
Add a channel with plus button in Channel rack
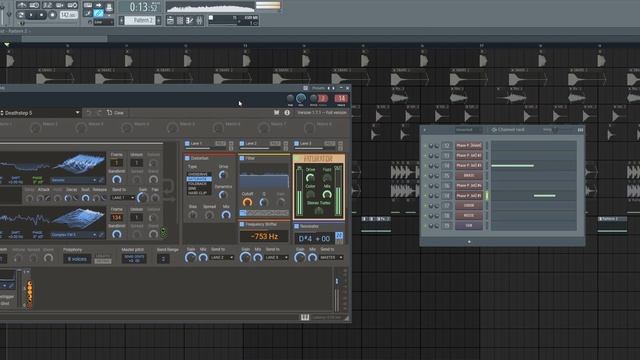[469, 242]
